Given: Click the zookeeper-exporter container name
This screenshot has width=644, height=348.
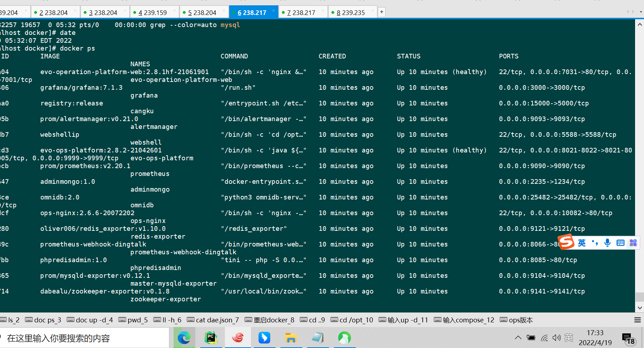Looking at the screenshot, I should click(166, 299).
